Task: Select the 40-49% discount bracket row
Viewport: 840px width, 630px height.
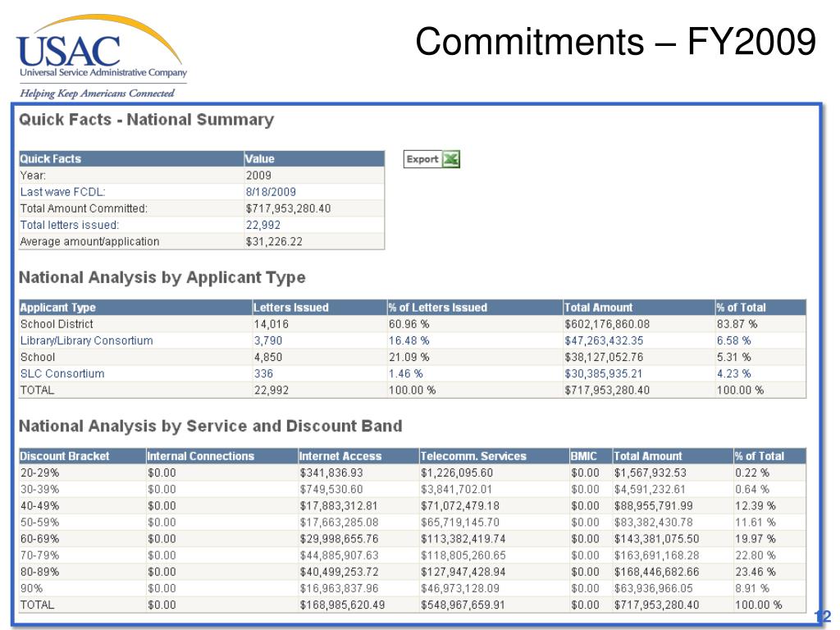Action: point(412,505)
